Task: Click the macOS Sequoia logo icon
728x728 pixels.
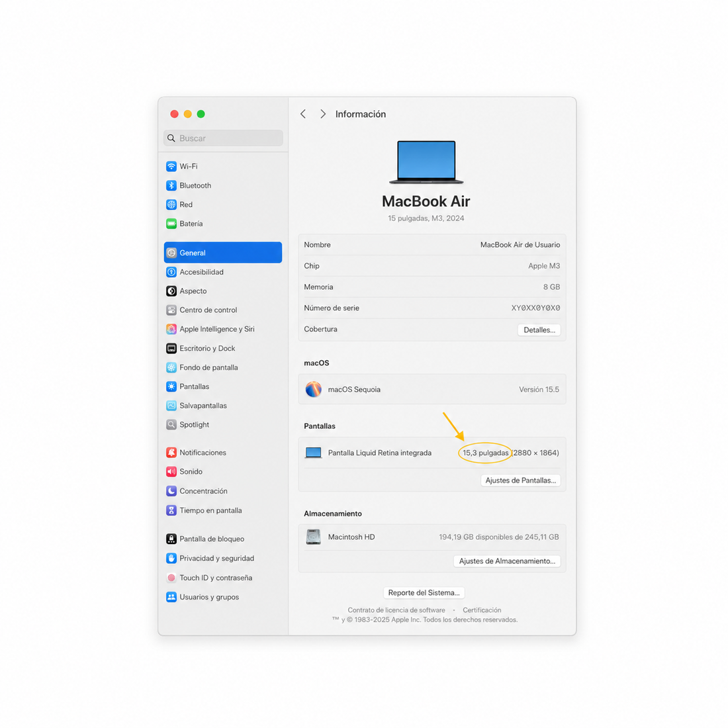Action: pyautogui.click(x=314, y=389)
